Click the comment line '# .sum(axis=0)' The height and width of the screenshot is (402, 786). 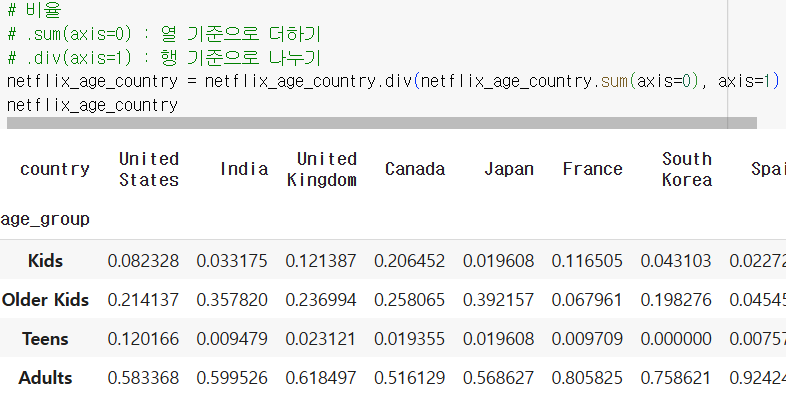(x=164, y=34)
